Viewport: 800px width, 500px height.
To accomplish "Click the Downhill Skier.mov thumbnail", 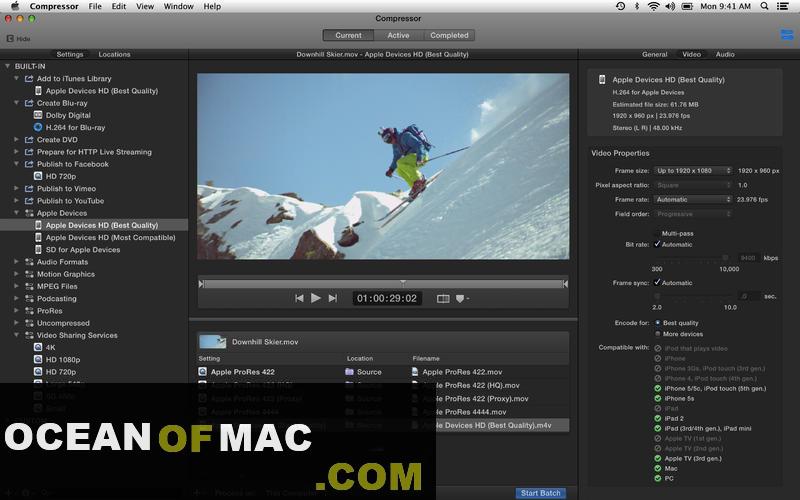I will (212, 342).
